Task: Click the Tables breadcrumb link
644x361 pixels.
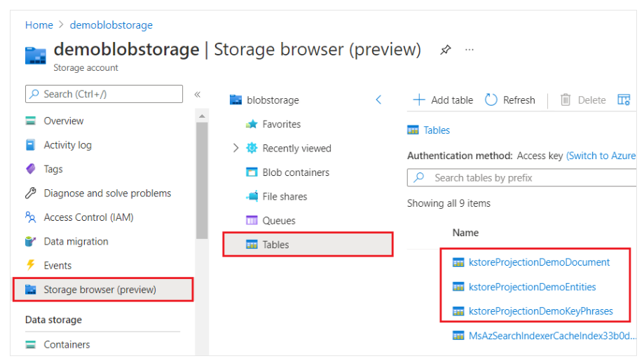Action: pyautogui.click(x=437, y=130)
